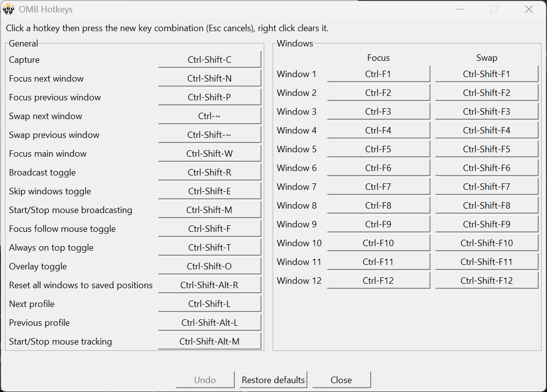Viewport: 547px width, 392px height.
Task: Edit Window 5 Swap hotkey Ctrl-Shift-F5
Action: 487,149
